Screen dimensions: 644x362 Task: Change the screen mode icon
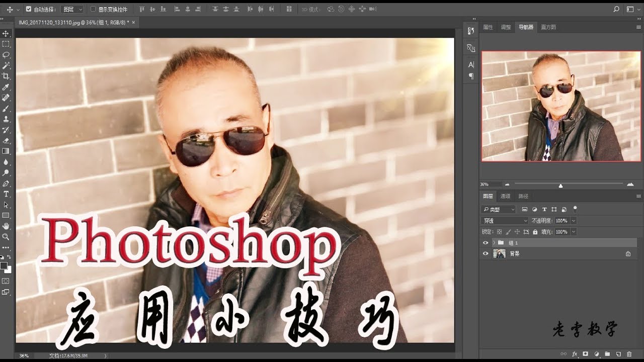pos(6,292)
